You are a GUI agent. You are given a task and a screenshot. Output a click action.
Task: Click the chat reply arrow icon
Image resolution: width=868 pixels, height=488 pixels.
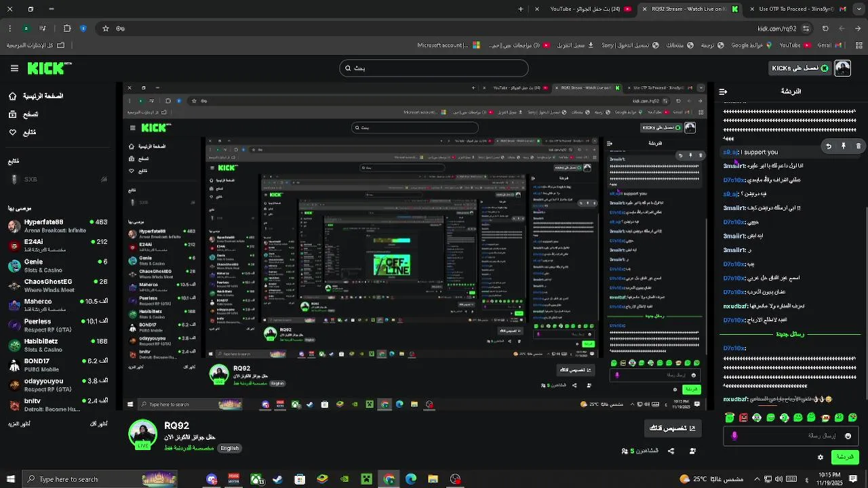coord(828,146)
